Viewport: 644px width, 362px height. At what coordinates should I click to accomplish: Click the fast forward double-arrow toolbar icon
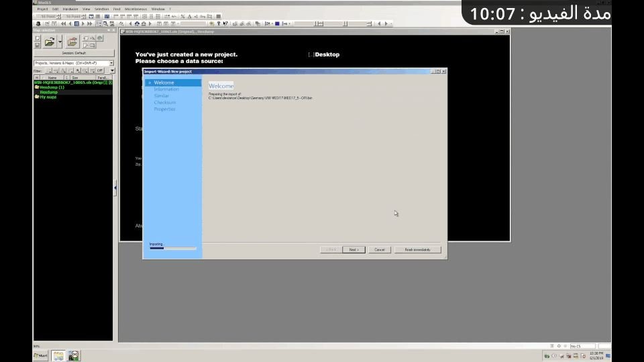[x=89, y=24]
